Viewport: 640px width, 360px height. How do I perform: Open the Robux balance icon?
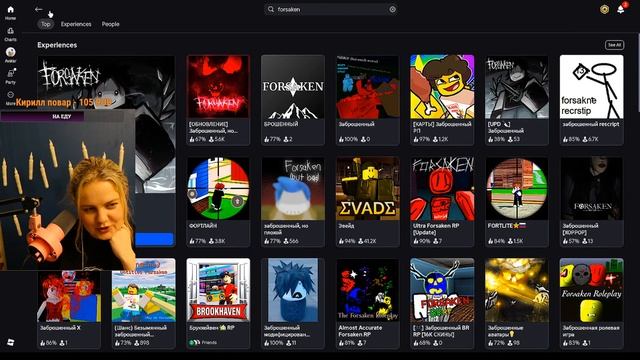click(x=604, y=9)
